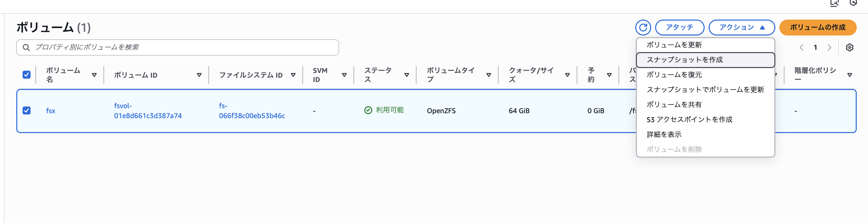This screenshot has height=223, width=868.
Task: Sort by ステータス column arrow
Action: point(407,75)
